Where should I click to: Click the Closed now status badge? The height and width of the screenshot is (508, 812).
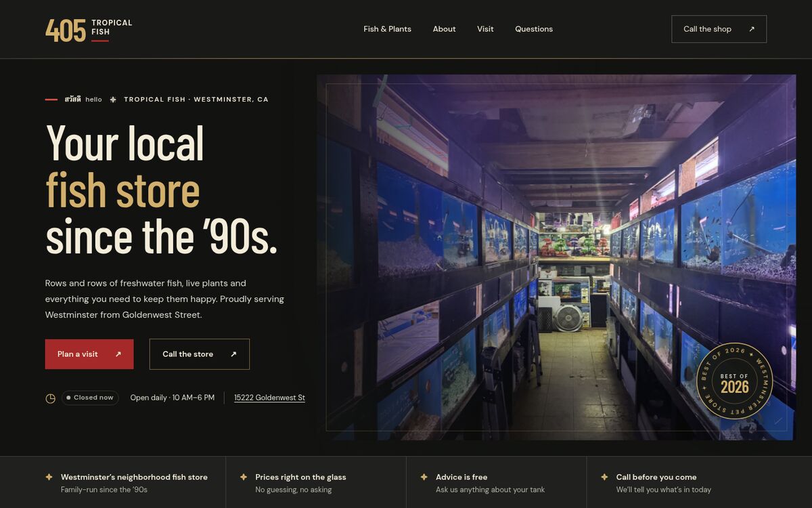[x=90, y=398]
